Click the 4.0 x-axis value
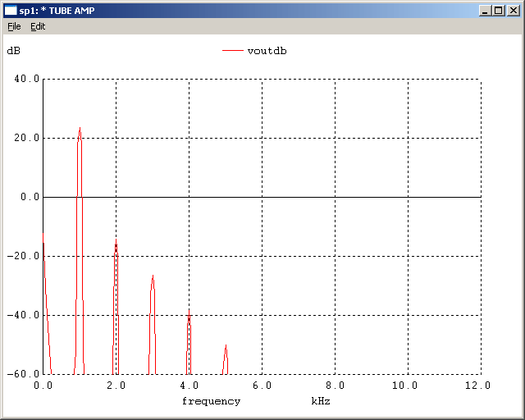The width and height of the screenshot is (525, 420). [189, 386]
